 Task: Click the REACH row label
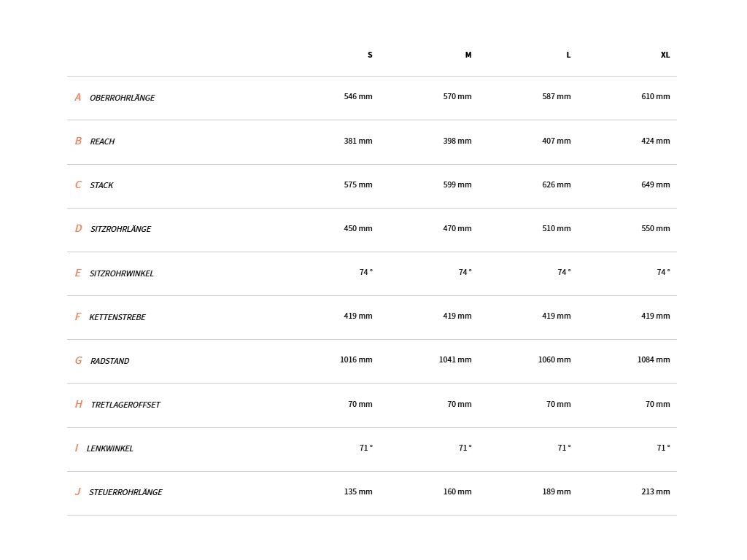click(102, 141)
